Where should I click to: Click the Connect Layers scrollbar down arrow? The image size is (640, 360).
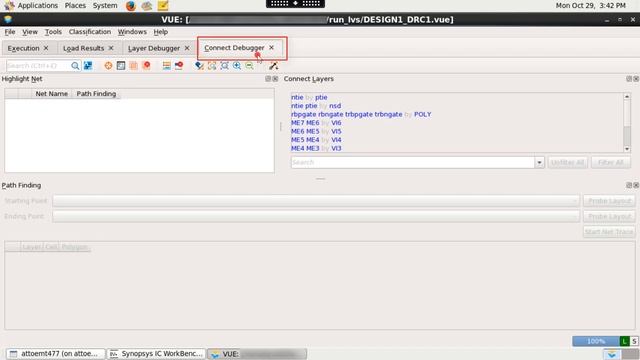coord(627,149)
